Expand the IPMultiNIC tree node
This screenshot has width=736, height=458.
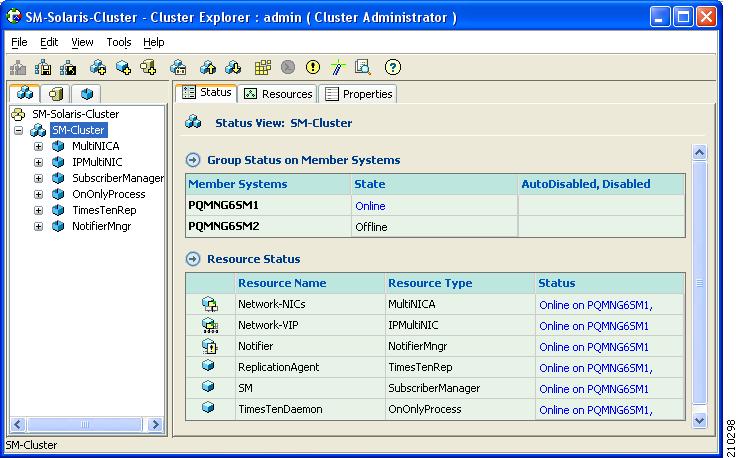click(38, 162)
